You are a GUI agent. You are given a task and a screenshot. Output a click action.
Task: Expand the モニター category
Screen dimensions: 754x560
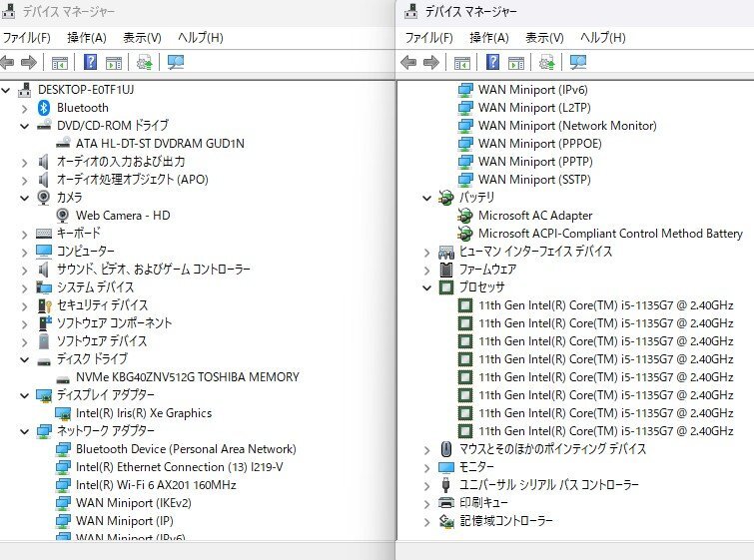(x=427, y=468)
